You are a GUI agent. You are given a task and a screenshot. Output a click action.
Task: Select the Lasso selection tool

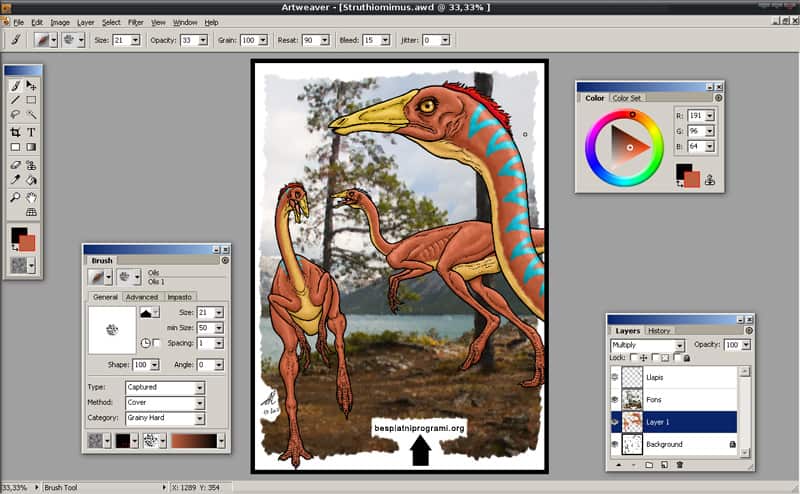[15, 114]
